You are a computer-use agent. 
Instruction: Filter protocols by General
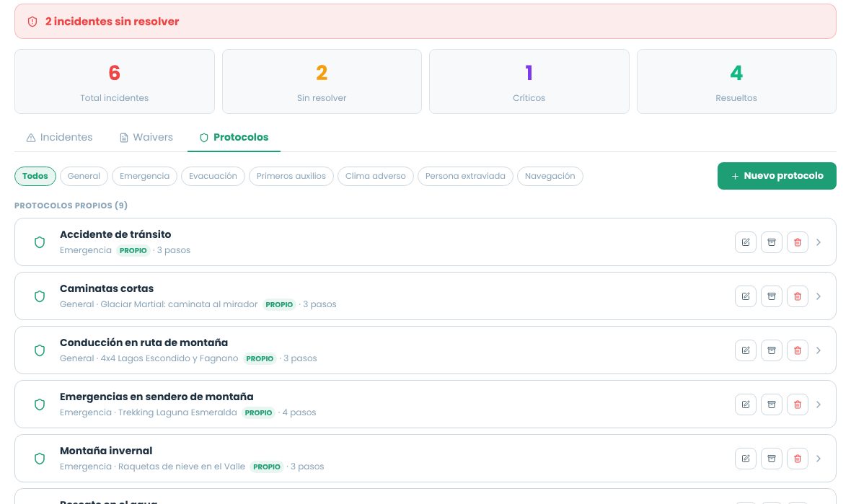pyautogui.click(x=84, y=176)
